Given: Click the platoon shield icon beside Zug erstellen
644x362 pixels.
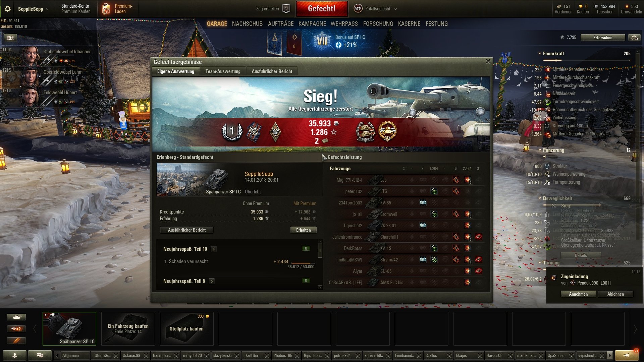Looking at the screenshot, I should click(286, 9).
